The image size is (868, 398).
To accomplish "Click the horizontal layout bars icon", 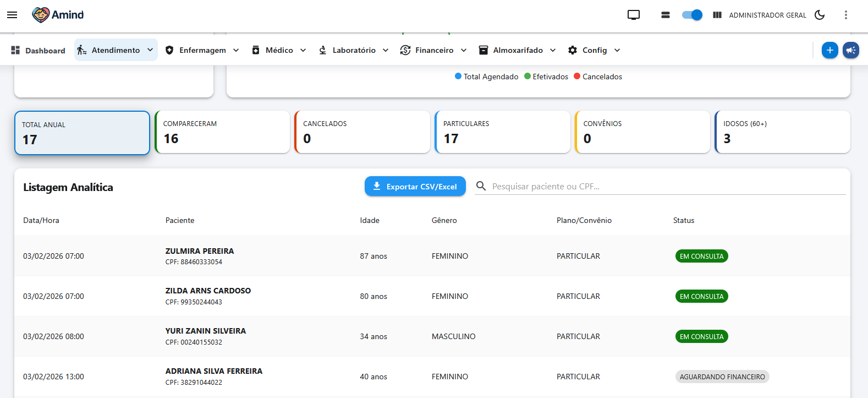I will [666, 15].
